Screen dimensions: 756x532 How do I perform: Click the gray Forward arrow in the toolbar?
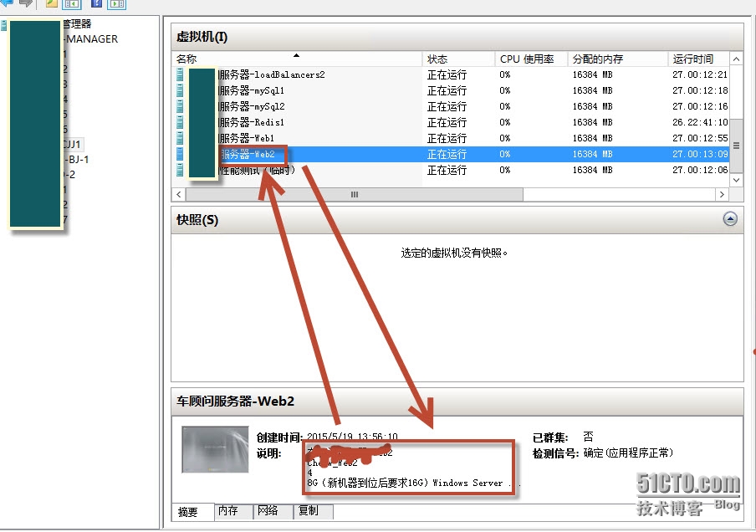(x=26, y=3)
